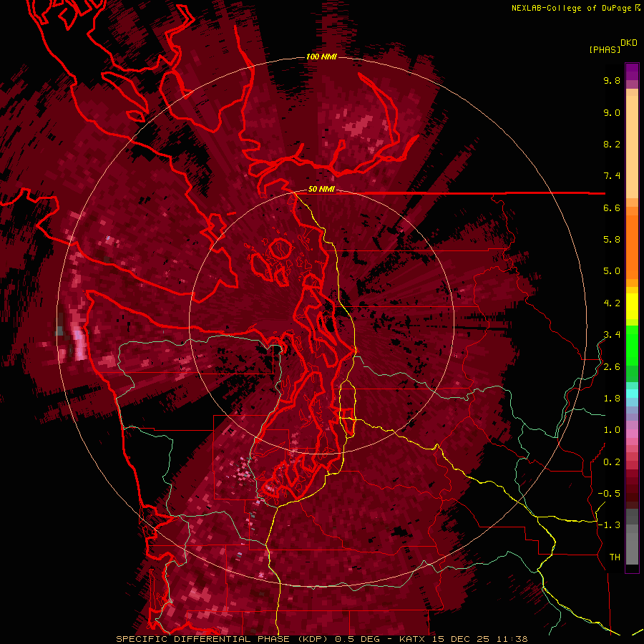Click the 7.4 value on the color scale
The image size is (644, 644).
(612, 176)
